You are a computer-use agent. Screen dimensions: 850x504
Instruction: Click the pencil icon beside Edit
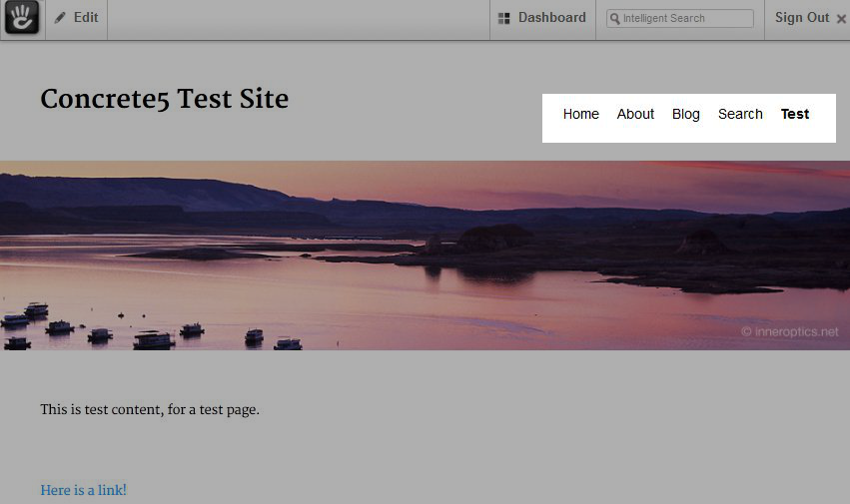pyautogui.click(x=61, y=18)
